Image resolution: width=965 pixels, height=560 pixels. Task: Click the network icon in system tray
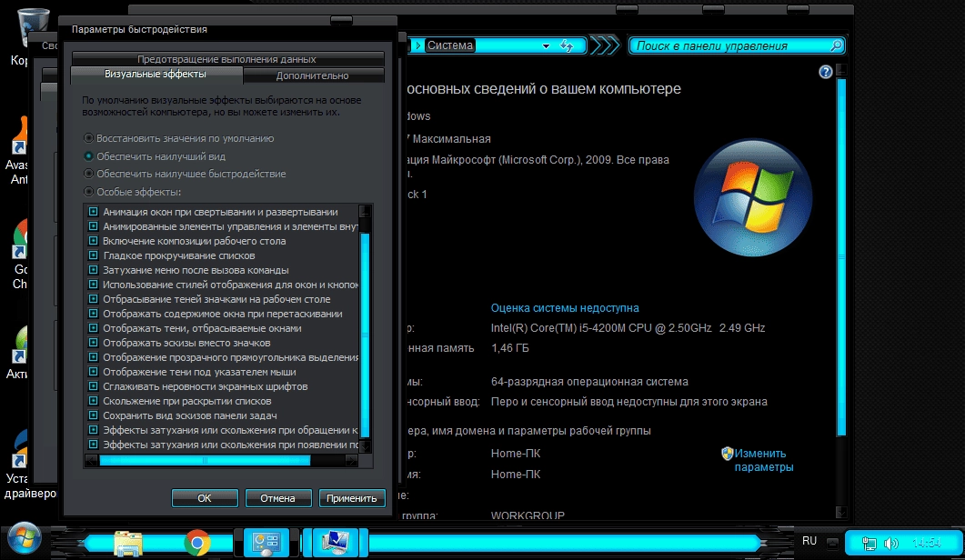(869, 544)
